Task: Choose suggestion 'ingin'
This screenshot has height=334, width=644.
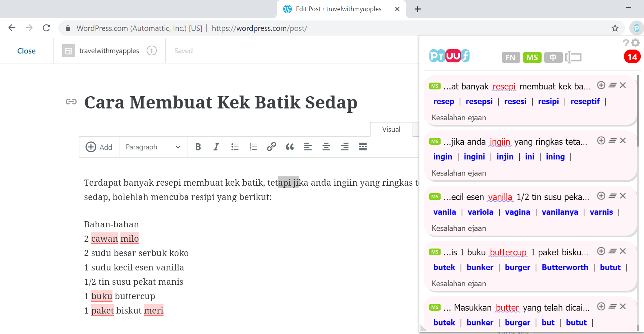Action: pos(443,157)
